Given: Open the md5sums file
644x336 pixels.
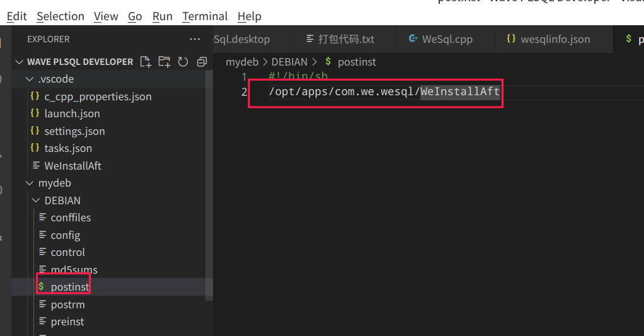Looking at the screenshot, I should (74, 270).
